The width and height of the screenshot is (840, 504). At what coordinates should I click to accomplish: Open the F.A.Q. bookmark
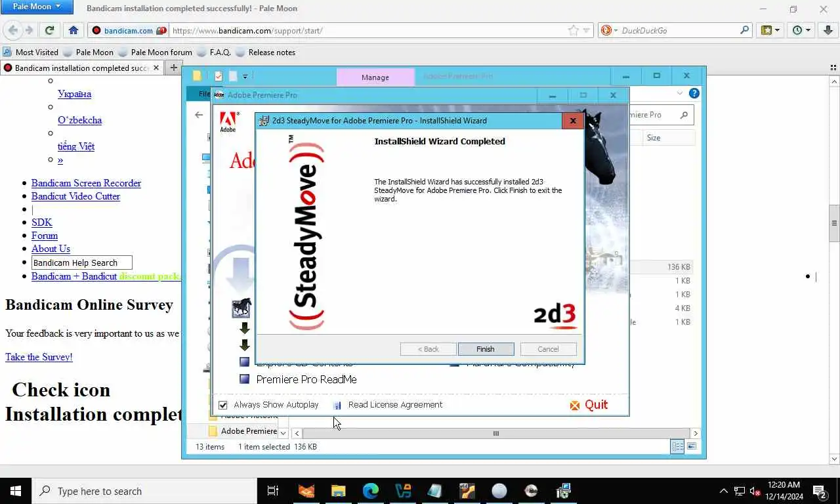coord(213,52)
